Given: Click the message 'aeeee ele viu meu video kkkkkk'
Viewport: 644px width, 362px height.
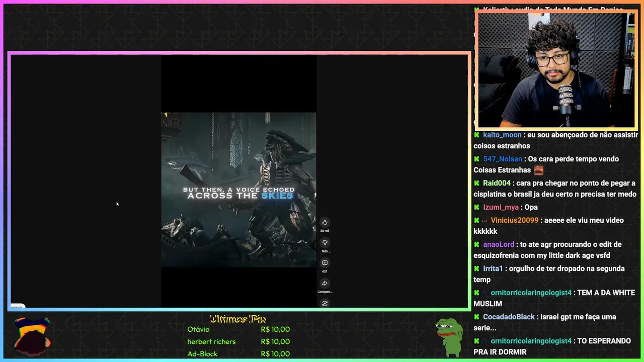Looking at the screenshot, I should point(548,226).
